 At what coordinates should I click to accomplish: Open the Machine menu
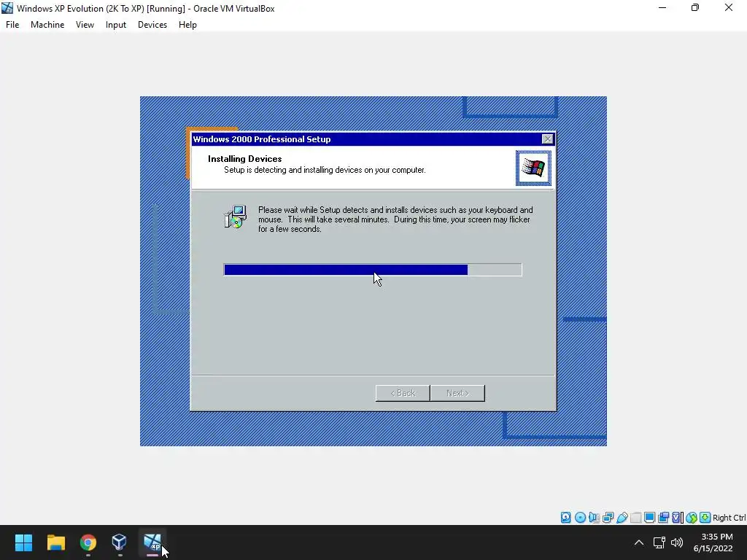point(47,25)
